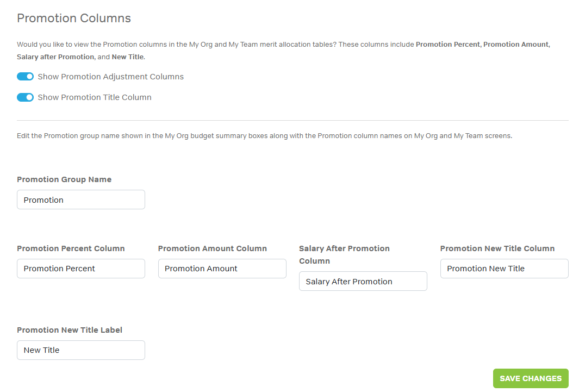
Task: Click the 'Show Promotion Title Column' label text
Action: click(95, 97)
